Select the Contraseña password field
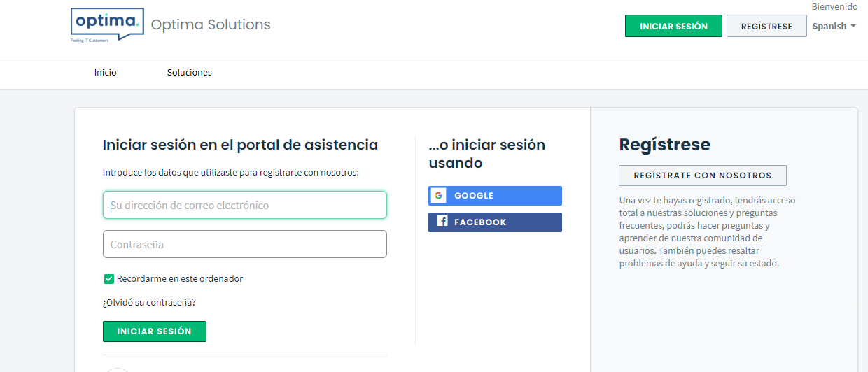 [x=245, y=244]
